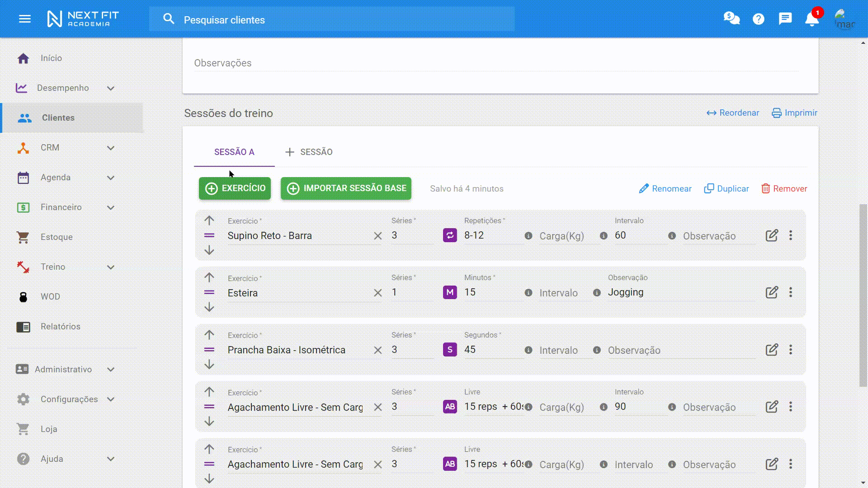Open the financial chat icon
The image size is (868, 488).
[x=731, y=19]
